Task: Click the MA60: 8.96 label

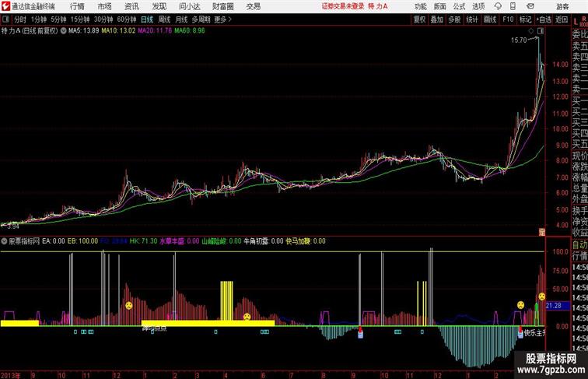Action: click(190, 31)
